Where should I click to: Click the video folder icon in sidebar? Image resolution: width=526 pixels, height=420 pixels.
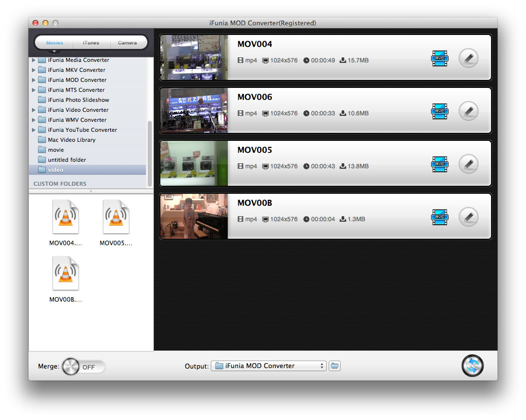[x=42, y=170]
